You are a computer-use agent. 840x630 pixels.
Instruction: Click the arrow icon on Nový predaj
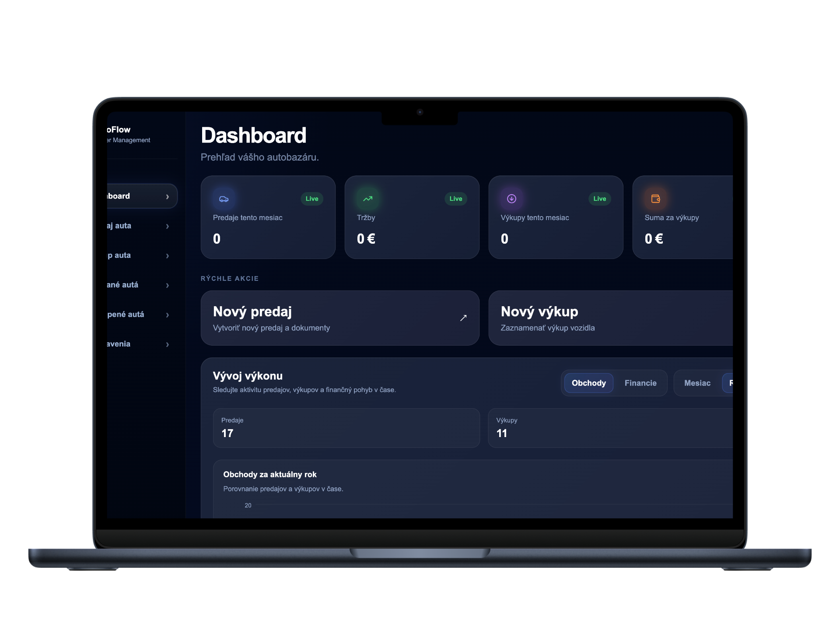(x=463, y=318)
